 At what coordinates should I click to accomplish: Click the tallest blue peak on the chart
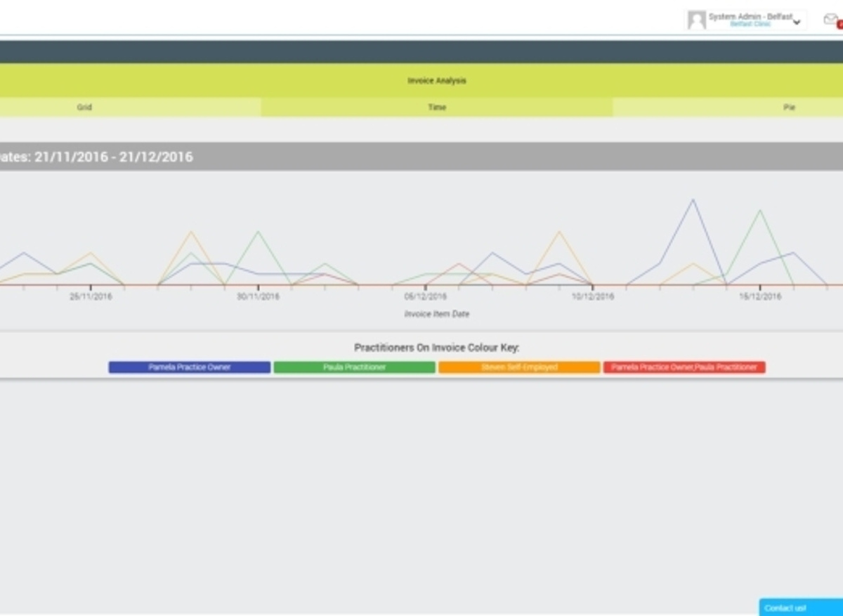tap(693, 200)
